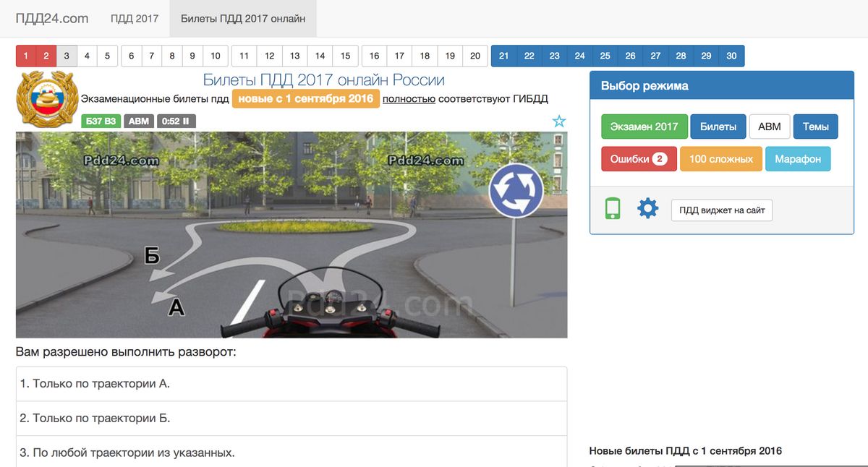Click the ПДД24.com site brand link
Viewport: 868px width, 467px height.
tap(52, 19)
